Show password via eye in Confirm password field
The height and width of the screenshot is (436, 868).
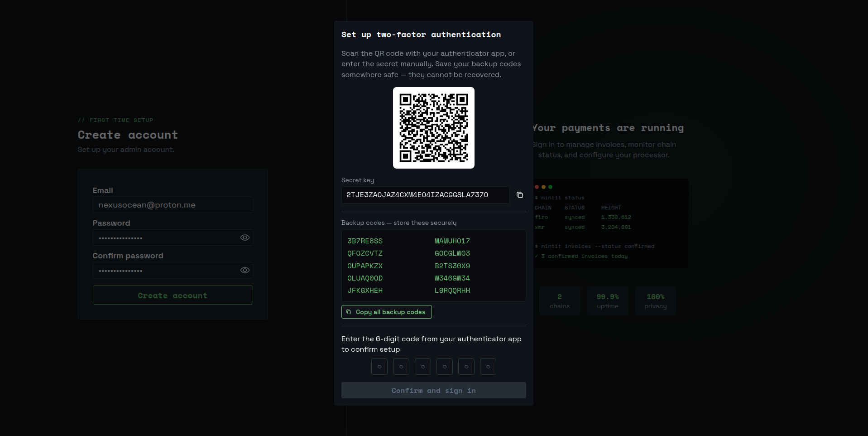pyautogui.click(x=245, y=270)
